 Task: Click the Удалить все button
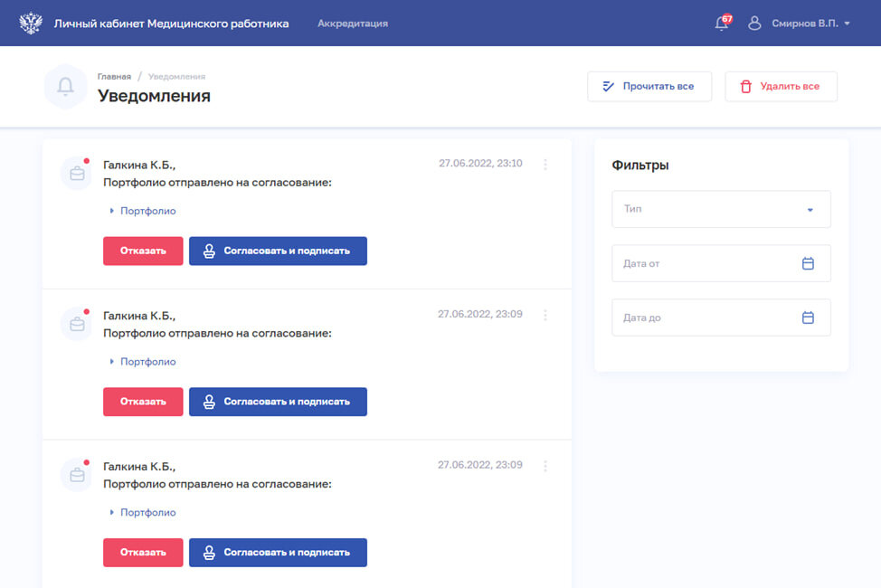(x=781, y=86)
